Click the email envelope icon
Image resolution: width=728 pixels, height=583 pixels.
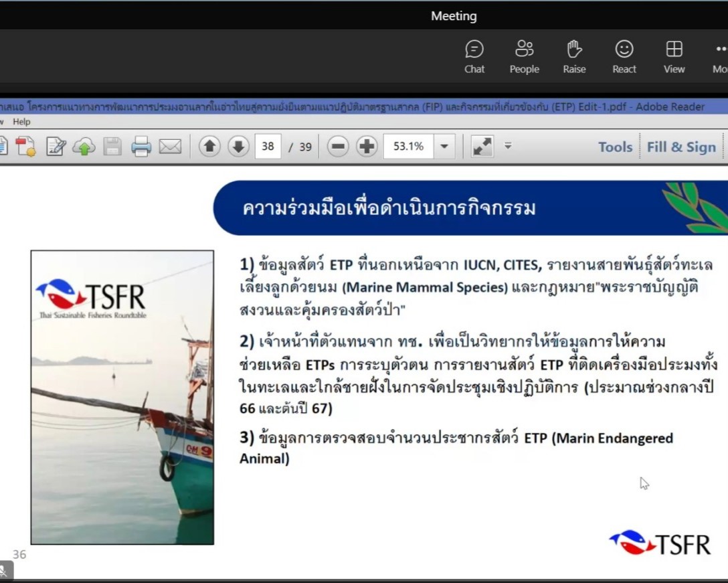tap(170, 147)
